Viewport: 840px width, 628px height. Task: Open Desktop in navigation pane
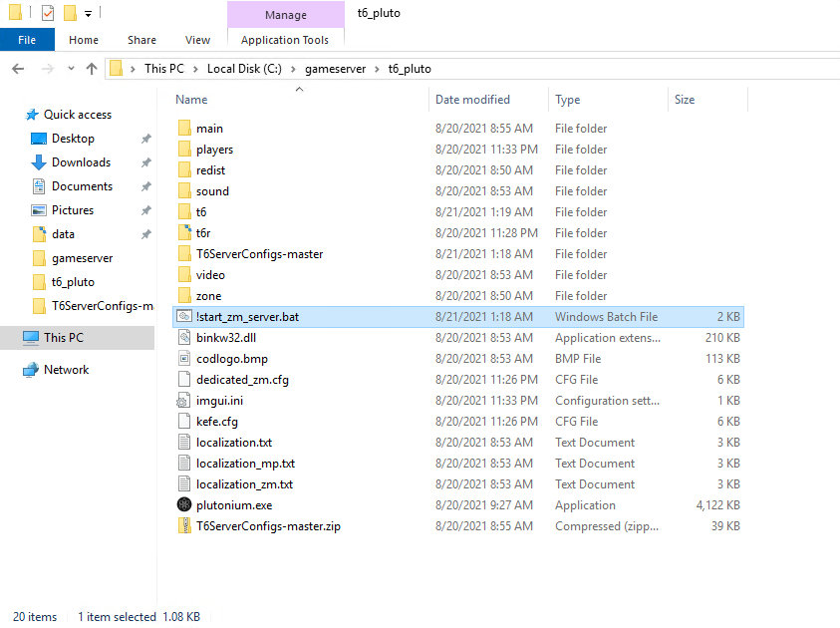pos(73,139)
